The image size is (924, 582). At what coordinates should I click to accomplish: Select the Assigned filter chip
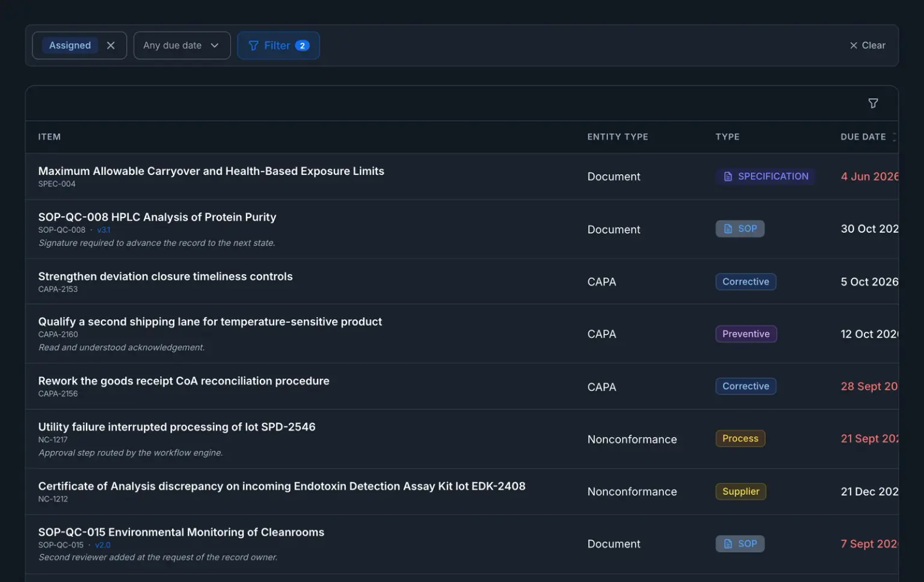70,46
